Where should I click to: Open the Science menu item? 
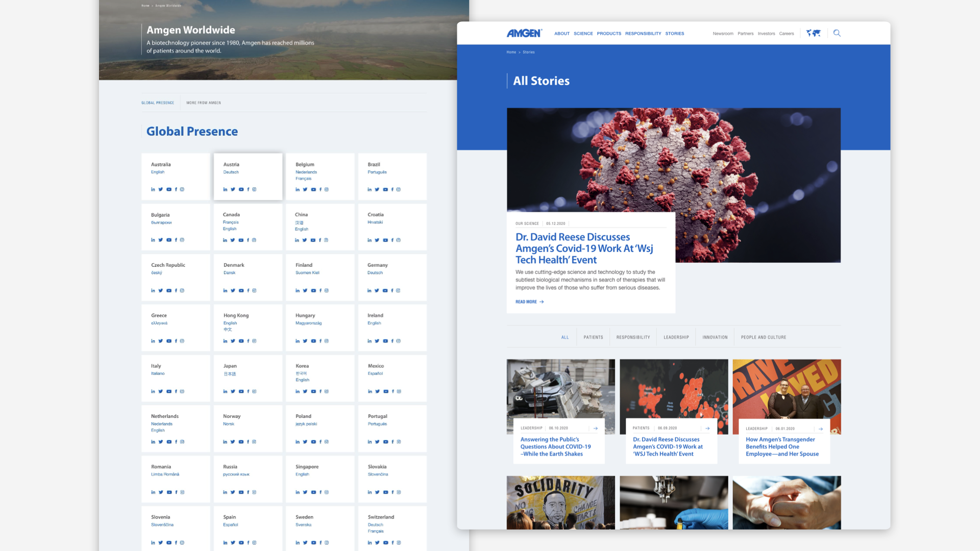tap(583, 34)
